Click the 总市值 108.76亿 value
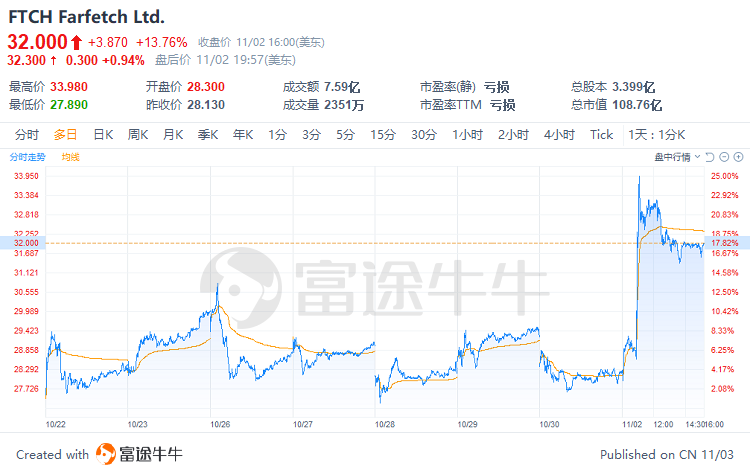 click(x=637, y=105)
